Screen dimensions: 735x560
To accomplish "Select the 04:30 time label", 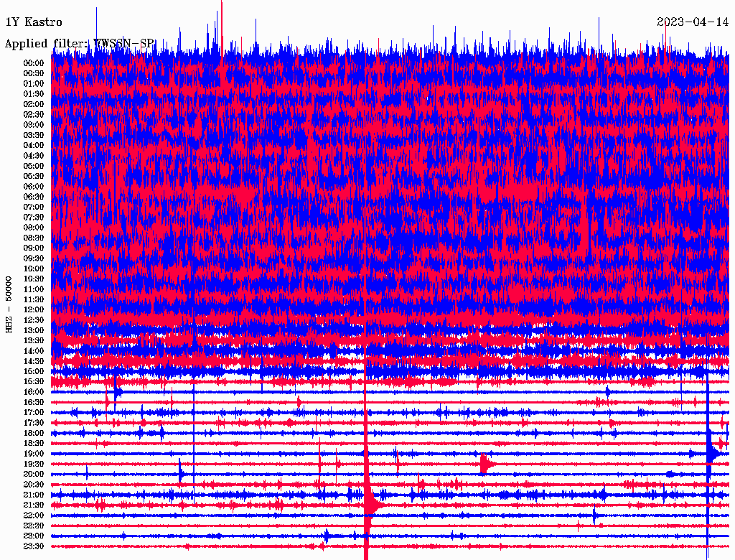I will coord(34,156).
